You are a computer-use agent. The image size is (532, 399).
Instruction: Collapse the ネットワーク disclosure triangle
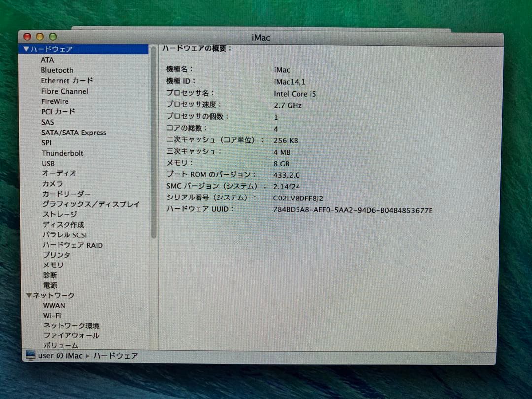point(29,296)
